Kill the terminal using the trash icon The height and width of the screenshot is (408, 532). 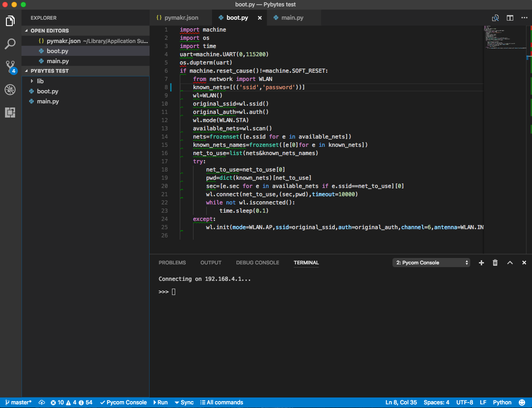pyautogui.click(x=495, y=263)
